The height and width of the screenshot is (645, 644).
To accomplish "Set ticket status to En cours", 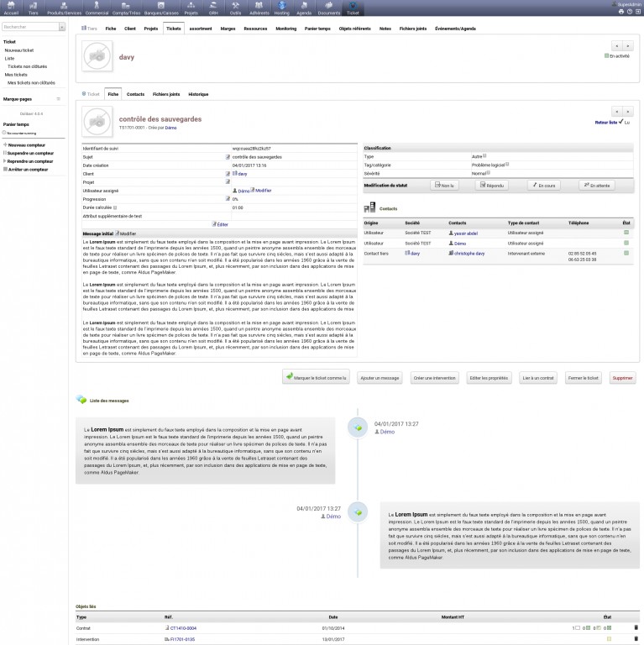I will point(543,186).
